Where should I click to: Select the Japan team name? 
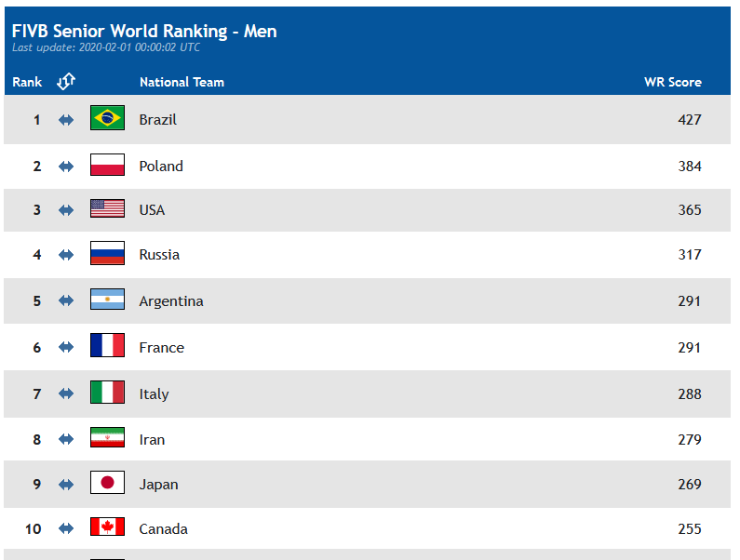tap(158, 485)
